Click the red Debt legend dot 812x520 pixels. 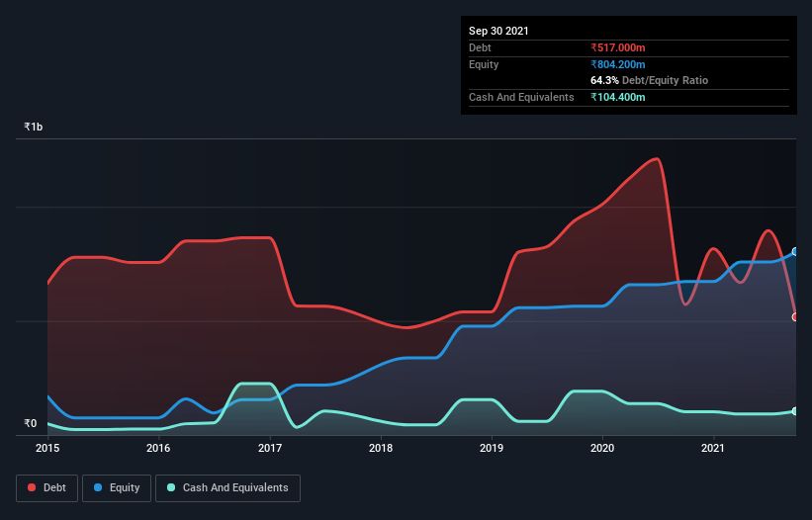tap(32, 487)
